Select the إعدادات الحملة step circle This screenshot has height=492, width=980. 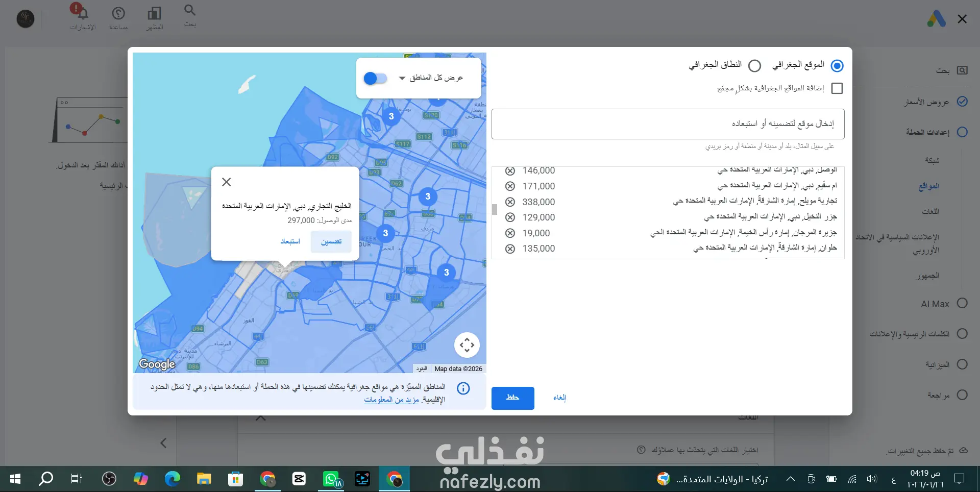[962, 132]
